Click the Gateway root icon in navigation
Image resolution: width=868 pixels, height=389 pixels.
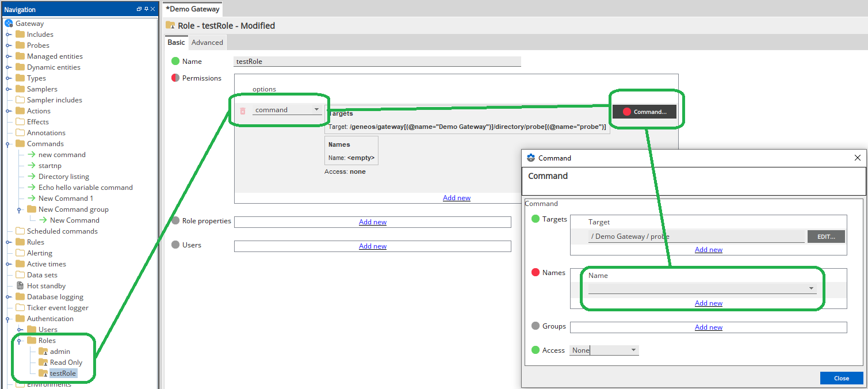(x=9, y=24)
